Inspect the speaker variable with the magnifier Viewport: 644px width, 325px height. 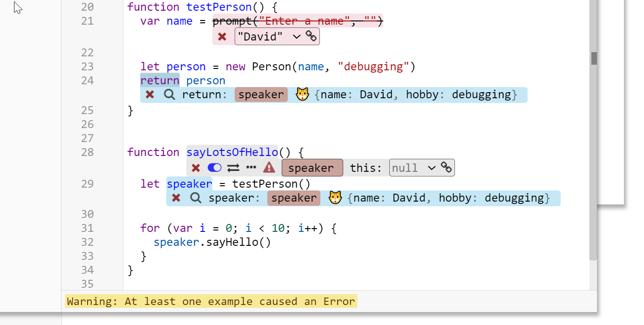click(x=196, y=198)
